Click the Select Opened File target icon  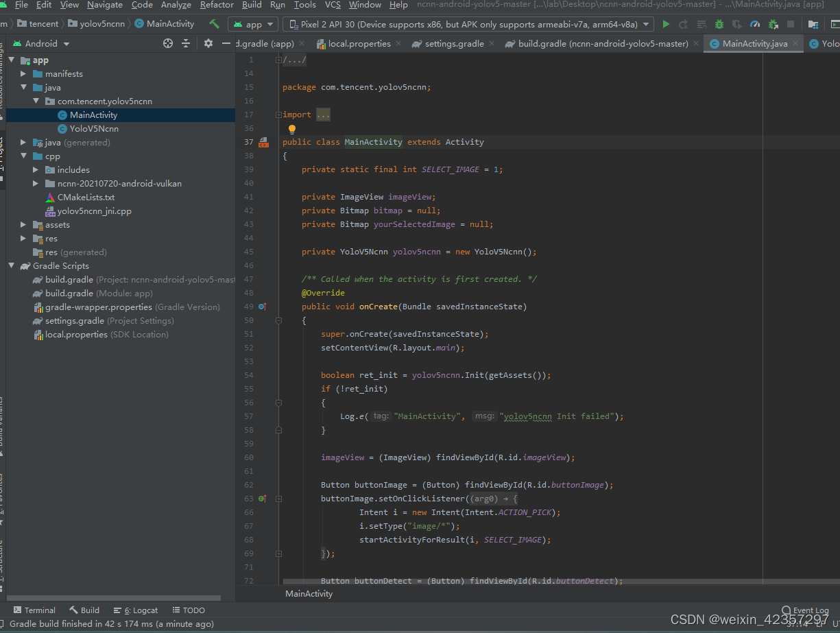pos(168,43)
